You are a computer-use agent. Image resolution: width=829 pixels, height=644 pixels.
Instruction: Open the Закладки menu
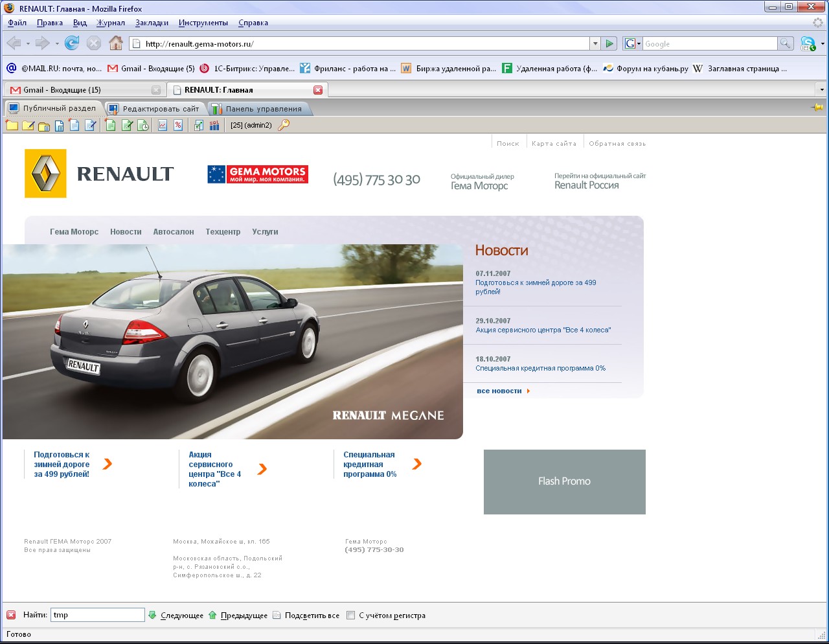[x=152, y=23]
